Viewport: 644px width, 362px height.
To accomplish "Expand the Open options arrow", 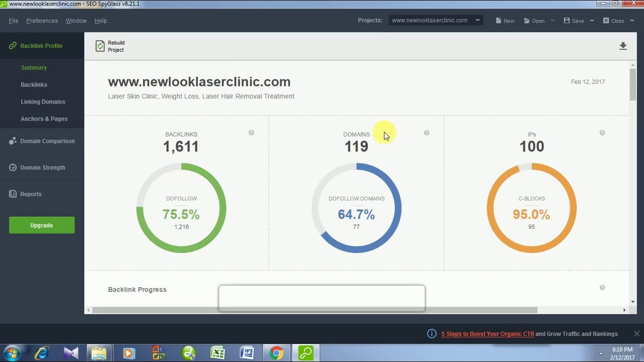I will point(552,21).
